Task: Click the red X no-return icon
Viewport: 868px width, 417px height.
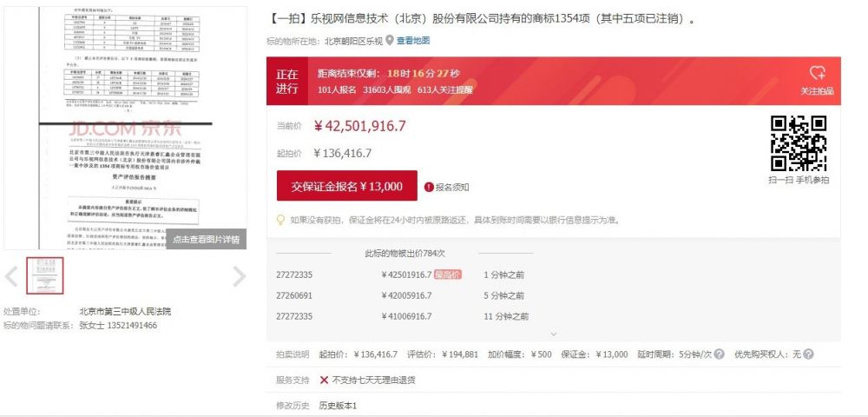Action: coord(324,380)
